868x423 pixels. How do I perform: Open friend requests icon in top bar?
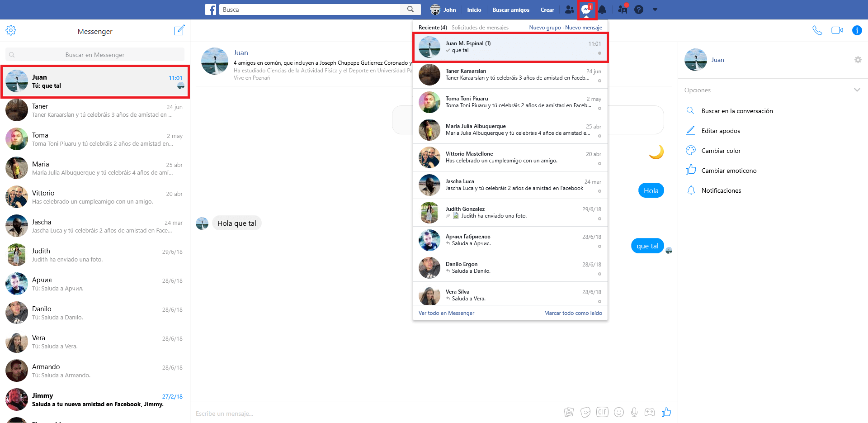(570, 10)
